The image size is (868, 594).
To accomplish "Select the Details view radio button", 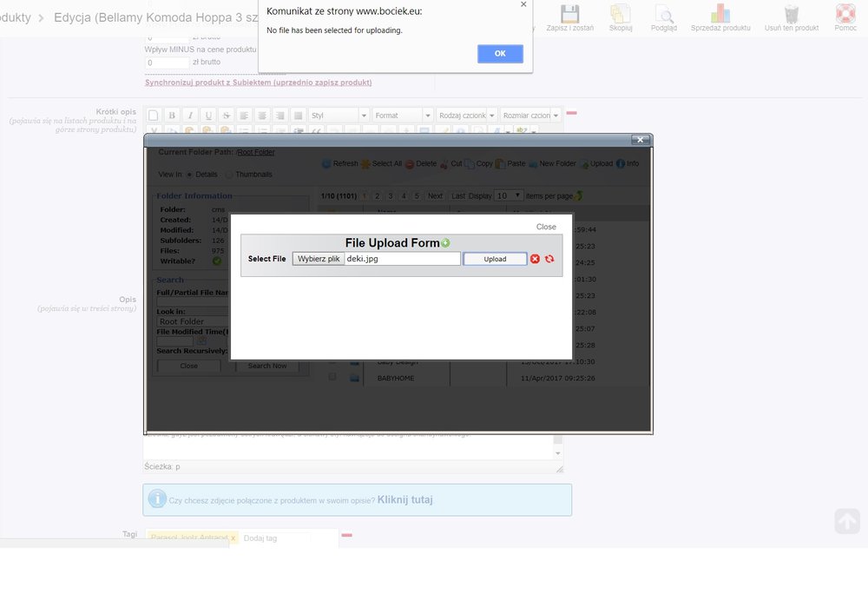I will (x=189, y=175).
